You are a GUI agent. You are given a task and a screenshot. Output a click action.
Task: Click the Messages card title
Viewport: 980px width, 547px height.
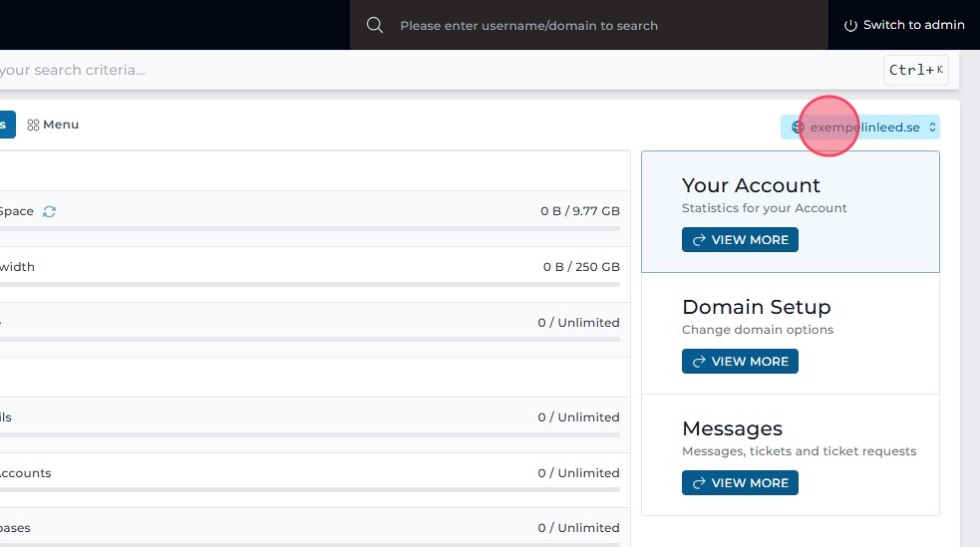click(732, 428)
